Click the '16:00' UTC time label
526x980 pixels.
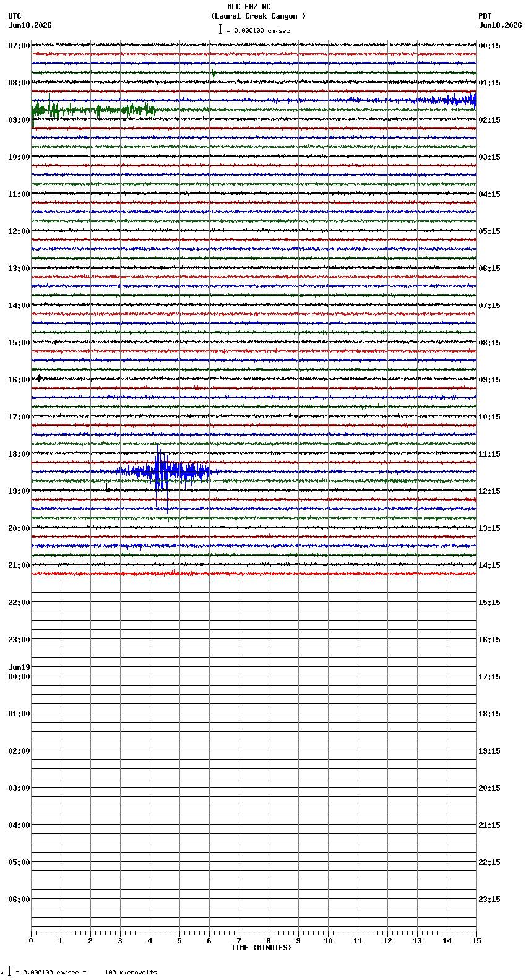[x=19, y=379]
